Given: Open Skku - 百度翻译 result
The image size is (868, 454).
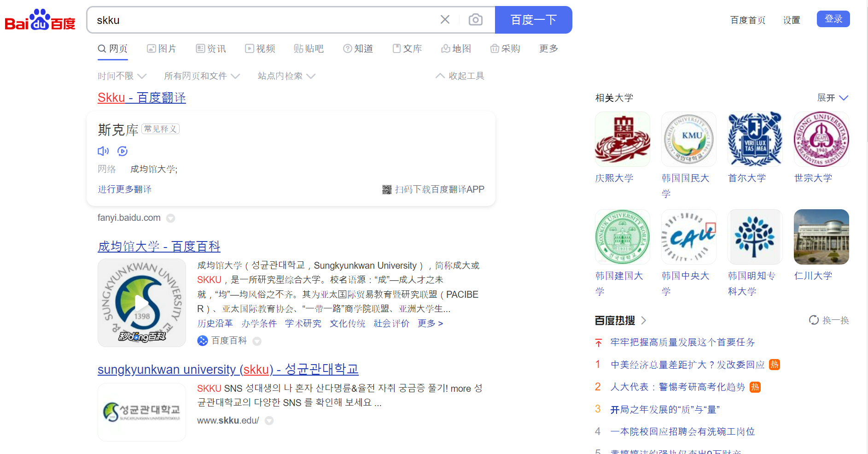Looking at the screenshot, I should pyautogui.click(x=142, y=98).
